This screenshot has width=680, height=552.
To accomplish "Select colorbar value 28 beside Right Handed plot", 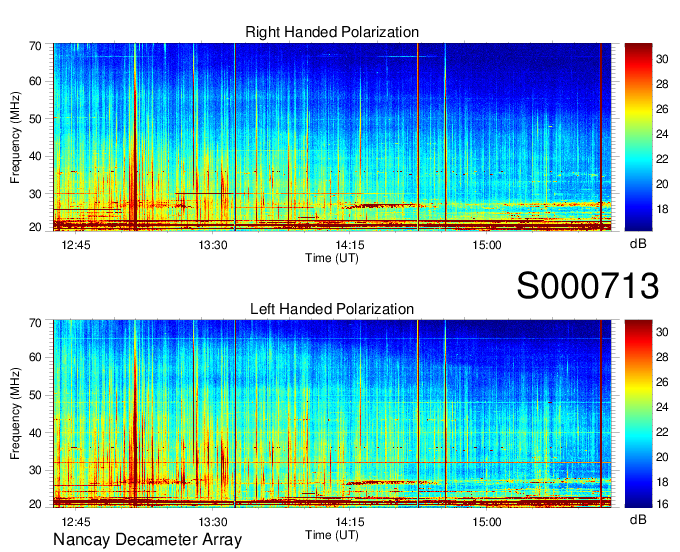I will point(662,84).
